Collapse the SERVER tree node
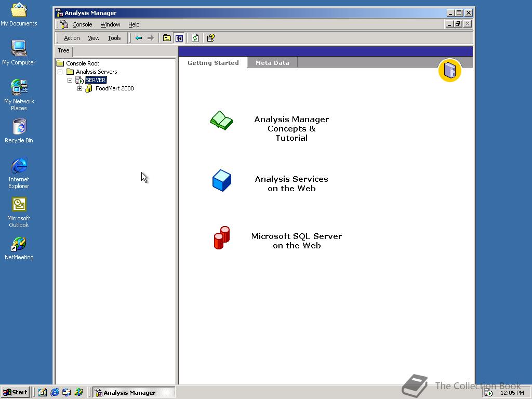The width and height of the screenshot is (532, 399). pyautogui.click(x=70, y=80)
